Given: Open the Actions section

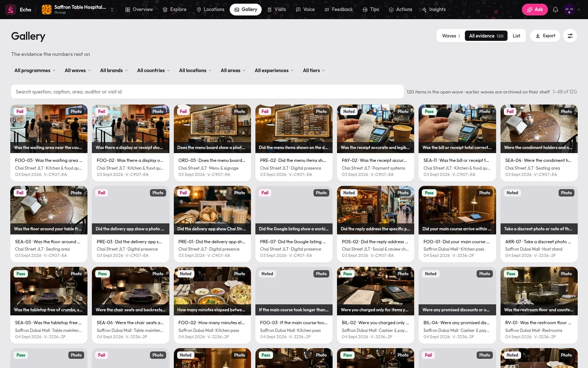Looking at the screenshot, I should tap(400, 10).
